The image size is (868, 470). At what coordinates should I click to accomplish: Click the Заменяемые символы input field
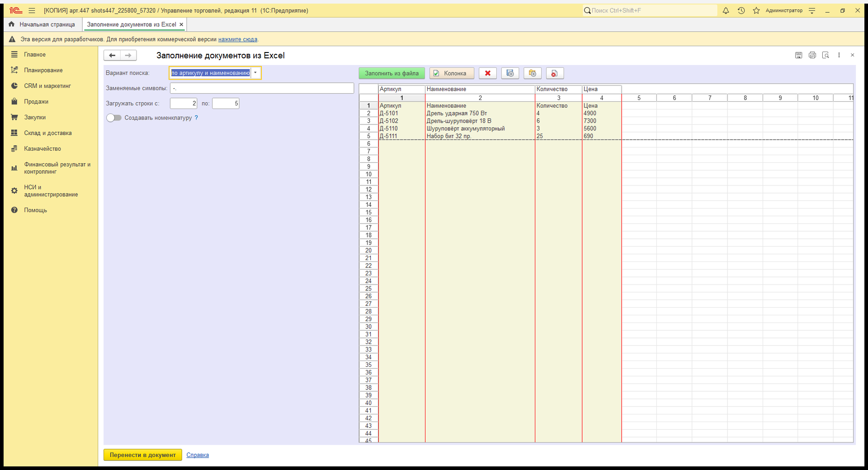coord(262,88)
